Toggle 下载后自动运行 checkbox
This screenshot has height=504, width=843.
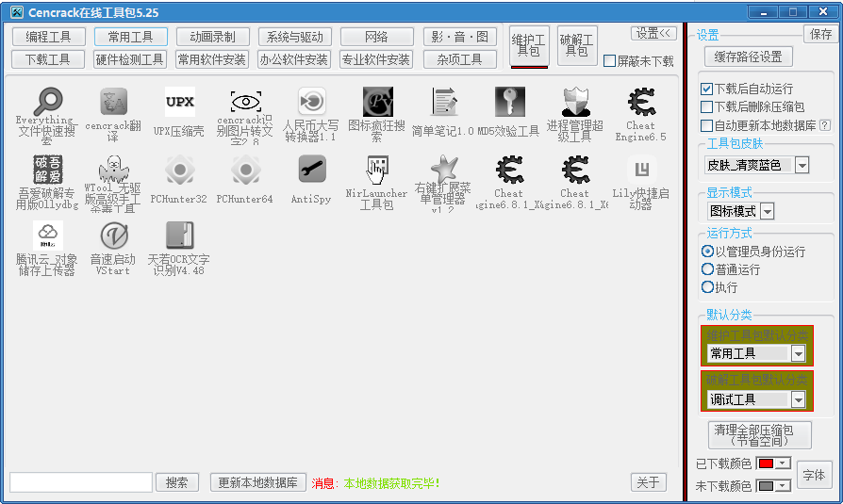(707, 89)
